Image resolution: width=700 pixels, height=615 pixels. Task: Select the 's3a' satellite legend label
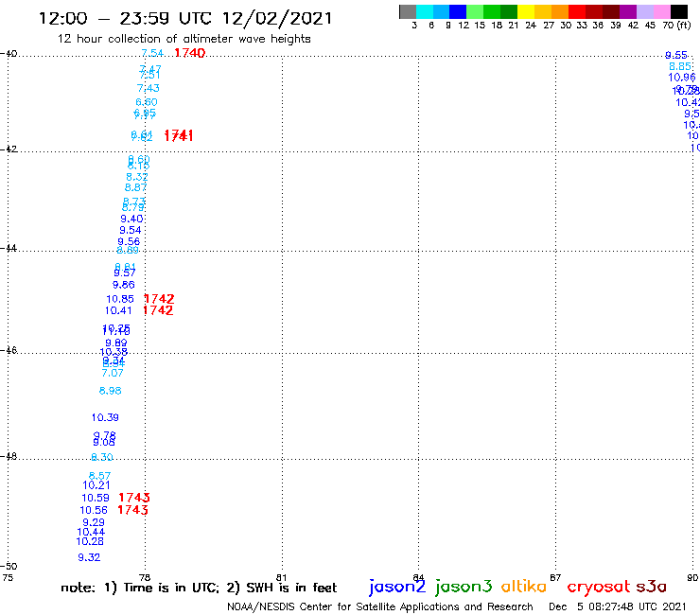pyautogui.click(x=651, y=587)
